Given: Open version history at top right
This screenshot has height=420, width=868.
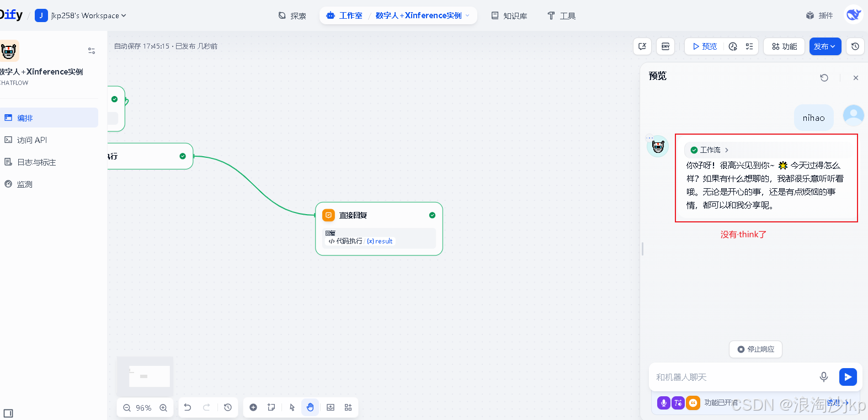Looking at the screenshot, I should point(855,46).
